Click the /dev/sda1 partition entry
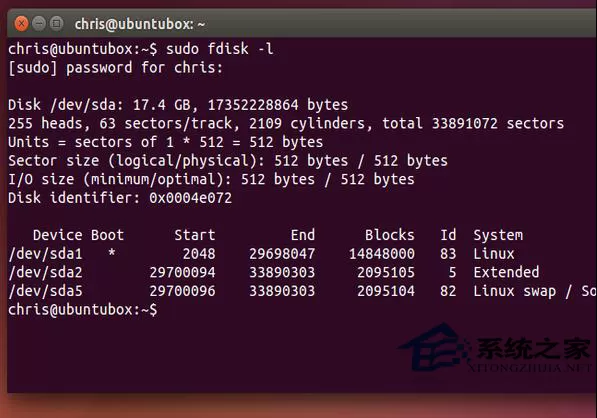597x418 pixels. pyautogui.click(x=45, y=254)
